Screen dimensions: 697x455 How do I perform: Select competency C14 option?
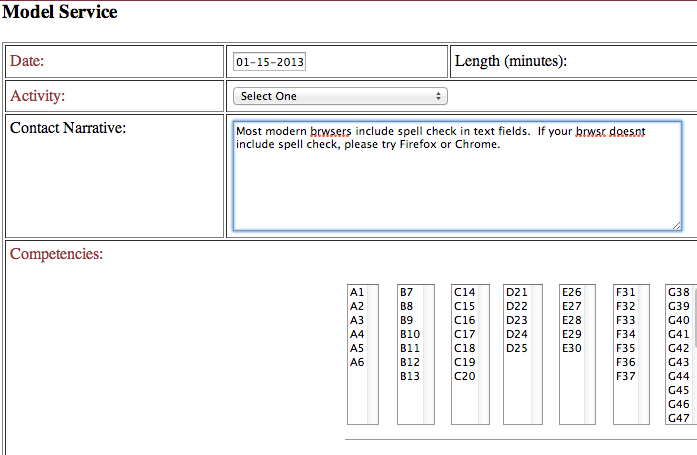pyautogui.click(x=463, y=292)
